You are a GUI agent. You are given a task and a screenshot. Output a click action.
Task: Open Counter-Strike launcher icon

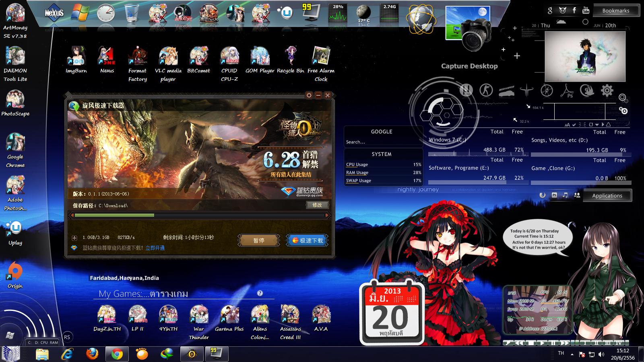[x=486, y=90]
